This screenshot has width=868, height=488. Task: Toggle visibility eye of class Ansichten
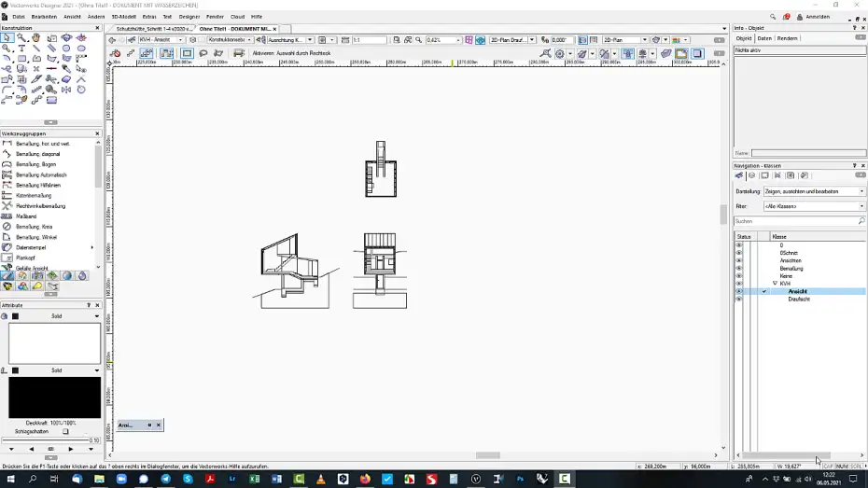coord(738,260)
